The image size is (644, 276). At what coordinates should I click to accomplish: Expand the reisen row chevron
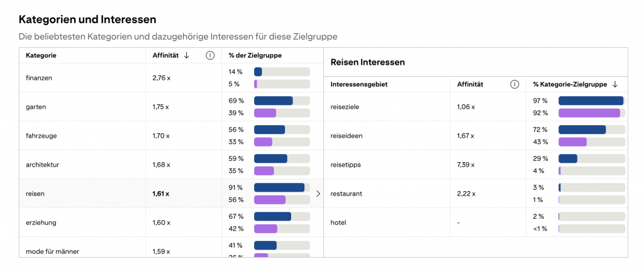pos(318,194)
